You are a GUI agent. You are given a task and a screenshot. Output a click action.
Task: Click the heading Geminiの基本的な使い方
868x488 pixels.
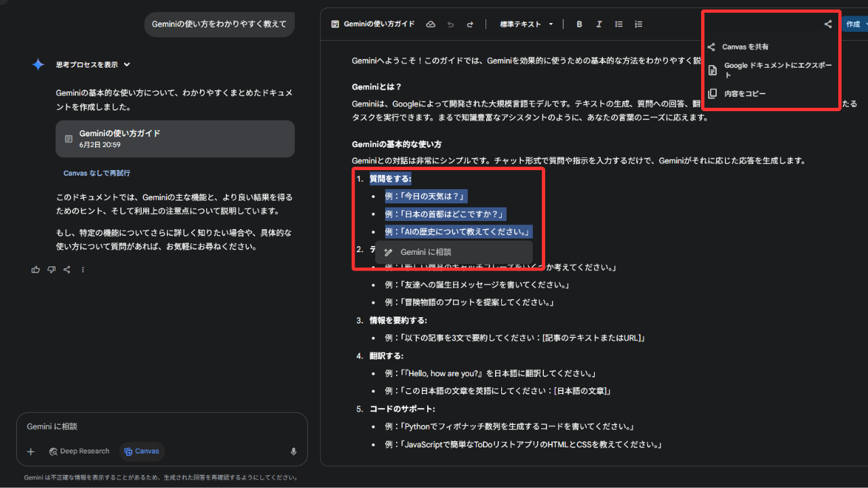(x=397, y=144)
